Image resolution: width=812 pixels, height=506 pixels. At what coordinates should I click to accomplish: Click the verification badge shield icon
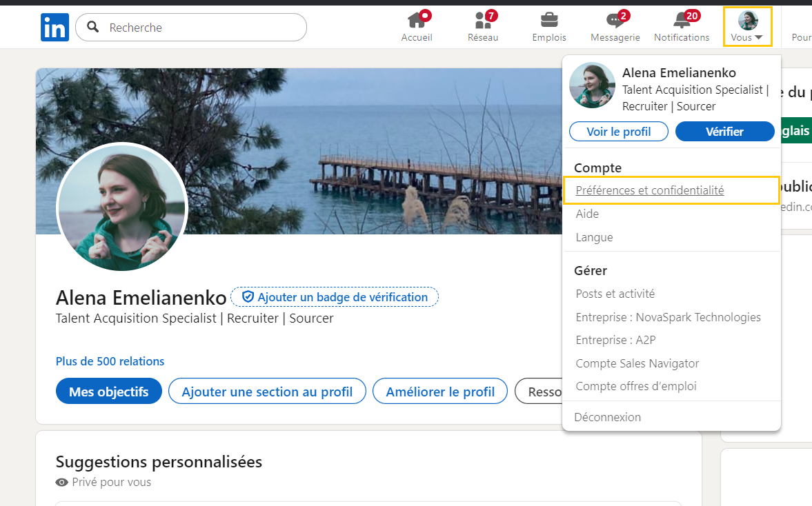[248, 297]
